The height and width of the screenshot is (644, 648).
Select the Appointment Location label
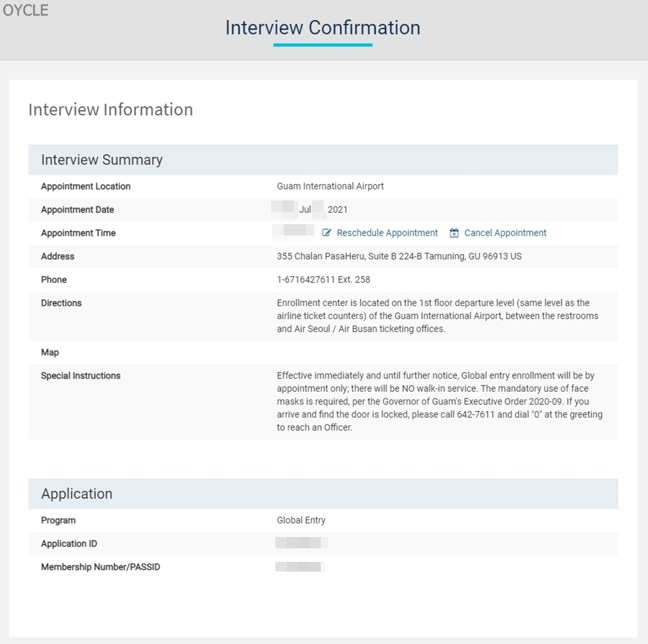coord(86,186)
